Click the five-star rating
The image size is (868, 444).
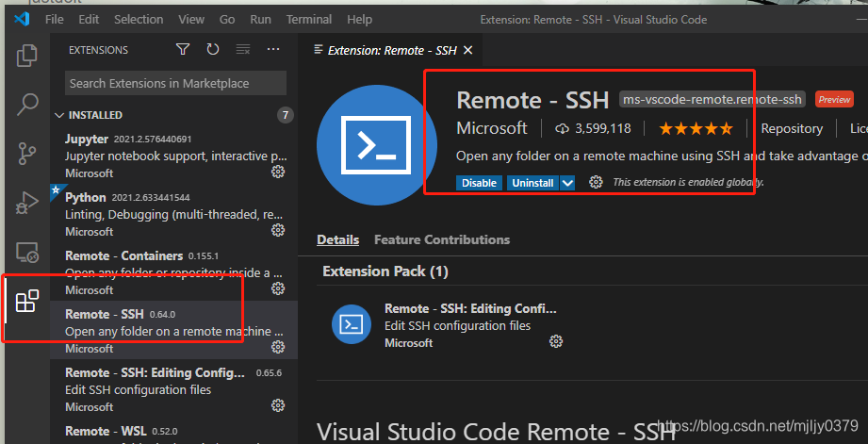(x=696, y=129)
